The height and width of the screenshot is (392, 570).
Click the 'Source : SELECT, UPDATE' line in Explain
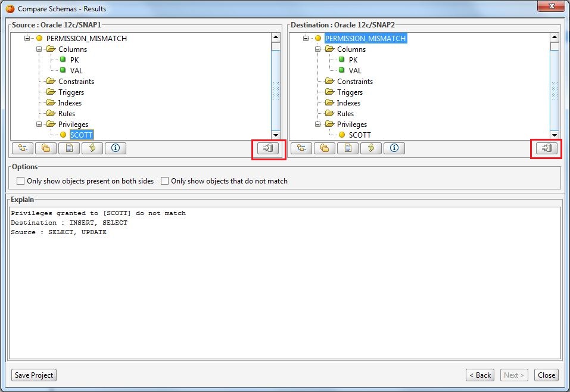click(x=58, y=232)
